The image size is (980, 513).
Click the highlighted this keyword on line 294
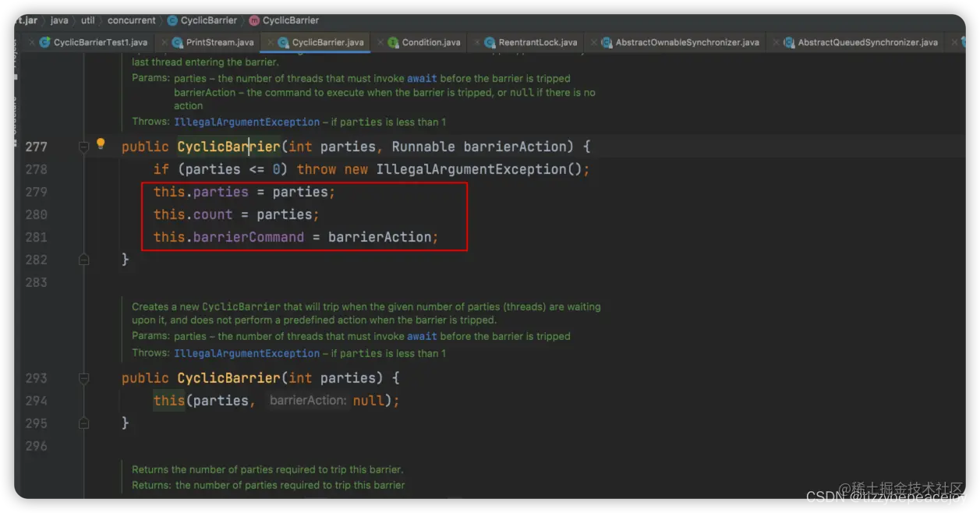[x=169, y=401]
